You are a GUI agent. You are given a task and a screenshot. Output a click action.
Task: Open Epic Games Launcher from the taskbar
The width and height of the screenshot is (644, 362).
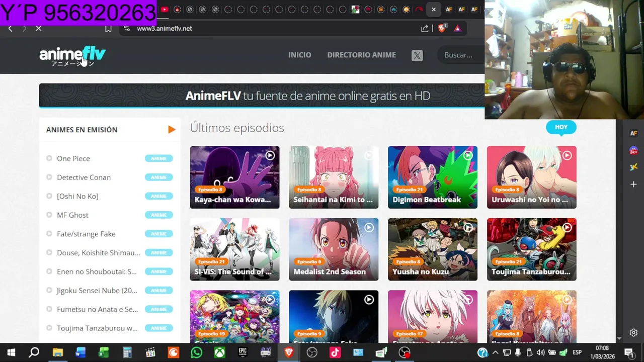pyautogui.click(x=243, y=352)
